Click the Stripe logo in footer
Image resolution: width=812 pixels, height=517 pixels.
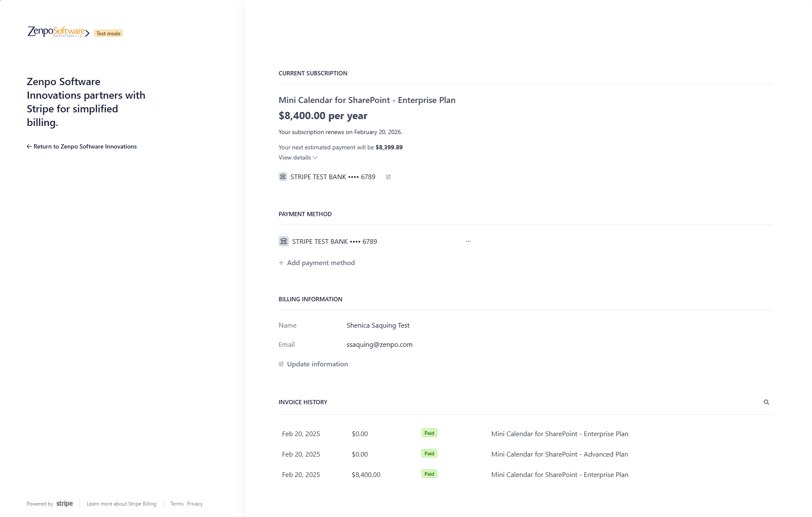pos(65,503)
